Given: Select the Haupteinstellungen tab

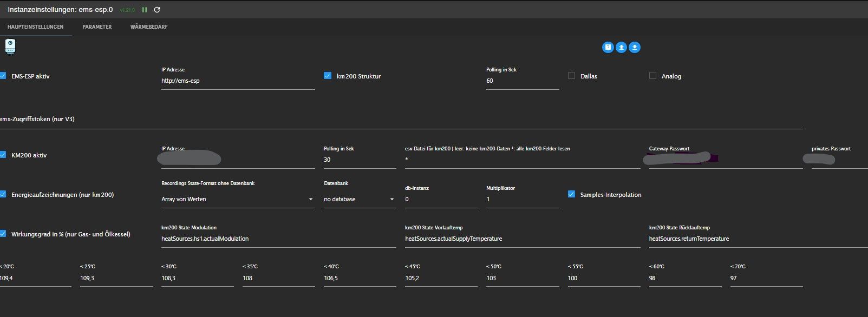Looking at the screenshot, I should tap(35, 27).
